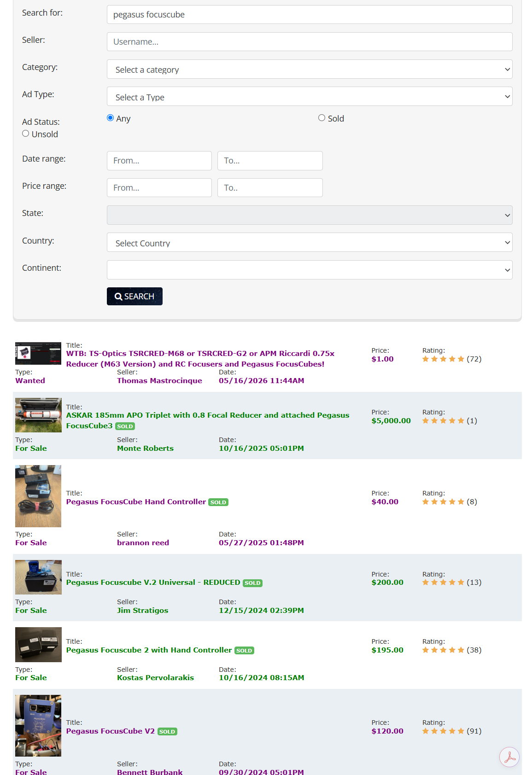Open the Category dropdown
Screen dimensions: 532x775
pos(310,69)
